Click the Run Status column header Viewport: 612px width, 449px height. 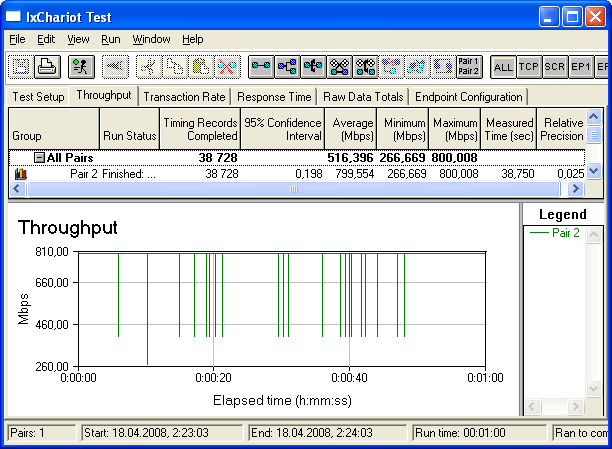(130, 129)
